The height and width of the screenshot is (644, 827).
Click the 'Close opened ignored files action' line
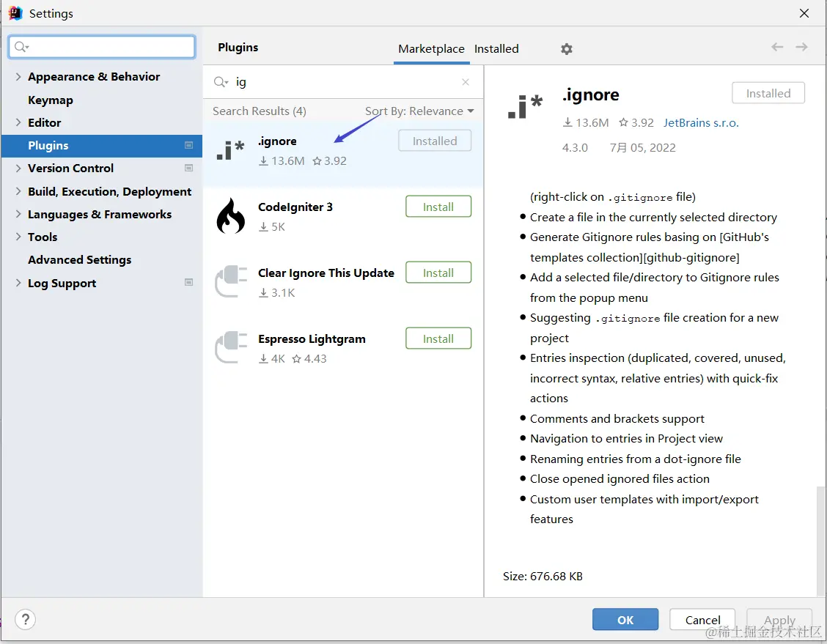click(x=620, y=479)
